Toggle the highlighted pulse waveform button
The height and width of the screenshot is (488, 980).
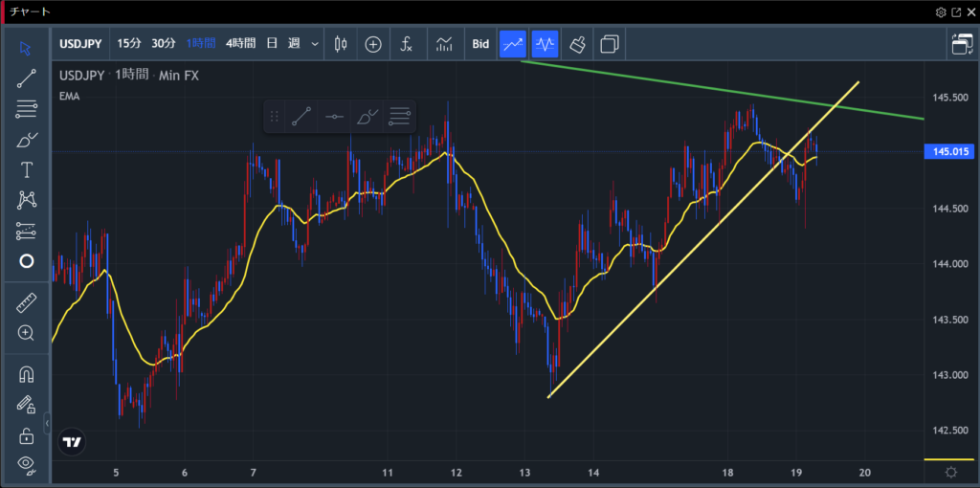(545, 44)
